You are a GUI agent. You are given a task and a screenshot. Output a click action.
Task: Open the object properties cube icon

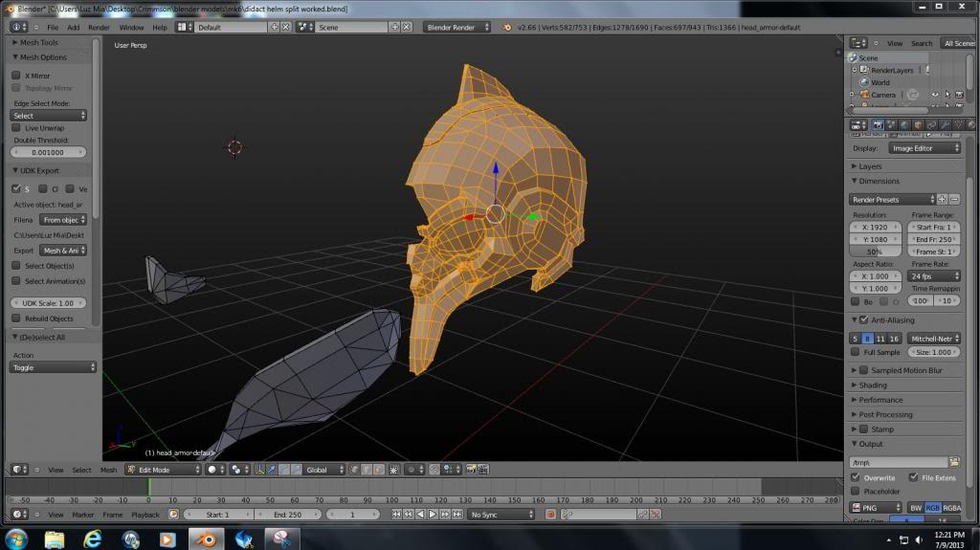[x=919, y=124]
